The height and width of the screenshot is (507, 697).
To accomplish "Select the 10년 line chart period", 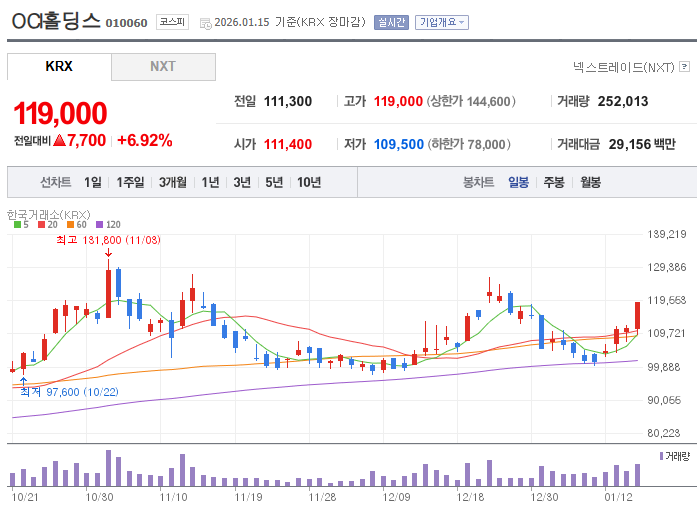I will (309, 182).
